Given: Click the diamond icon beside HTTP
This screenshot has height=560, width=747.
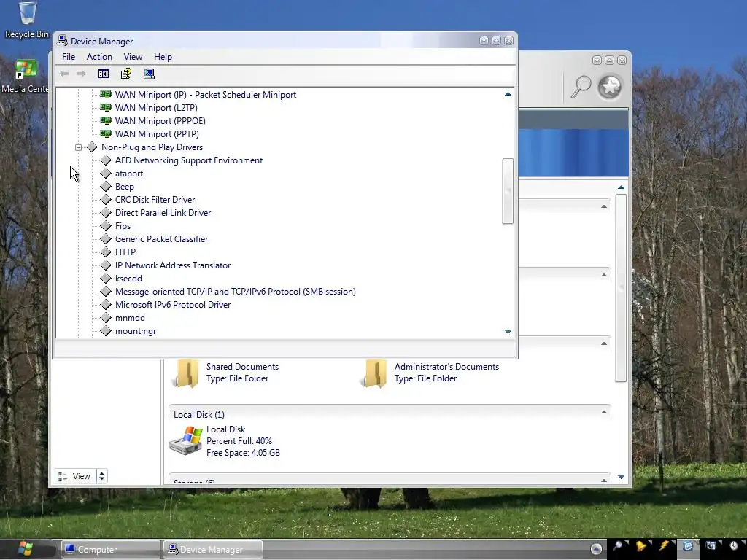Looking at the screenshot, I should [x=106, y=252].
